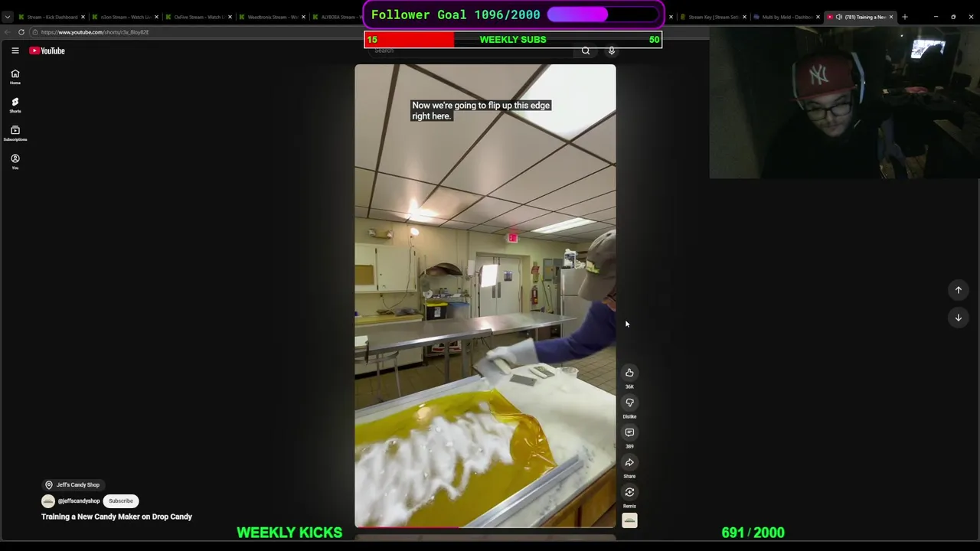The height and width of the screenshot is (551, 980).
Task: Like the candy-making Short
Action: click(629, 373)
